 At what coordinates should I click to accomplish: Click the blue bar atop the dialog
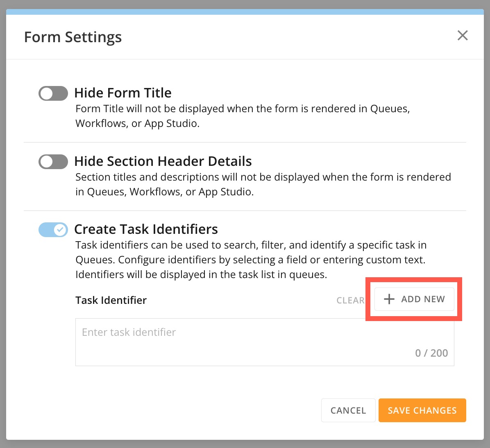point(245,12)
